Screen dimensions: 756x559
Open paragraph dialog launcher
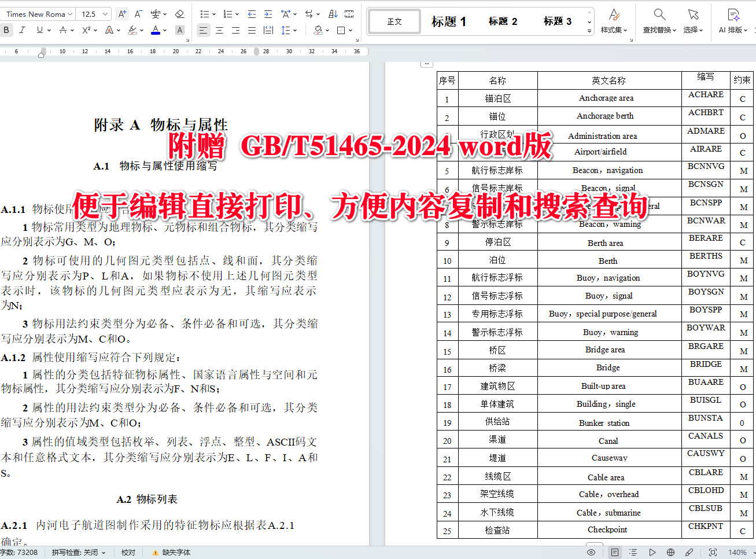pyautogui.click(x=357, y=39)
